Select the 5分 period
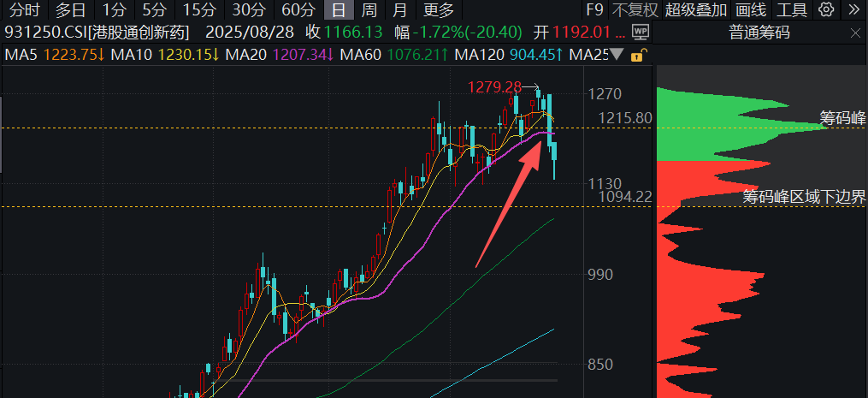 pos(154,9)
